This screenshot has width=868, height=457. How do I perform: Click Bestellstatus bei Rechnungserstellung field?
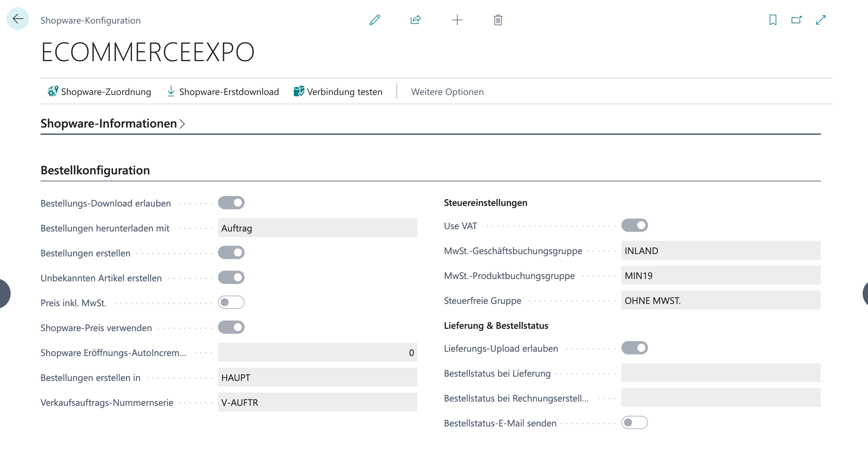[721, 398]
